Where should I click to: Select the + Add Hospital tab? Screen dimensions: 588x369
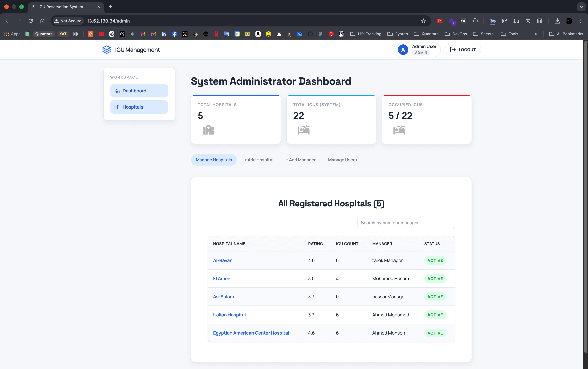[259, 160]
